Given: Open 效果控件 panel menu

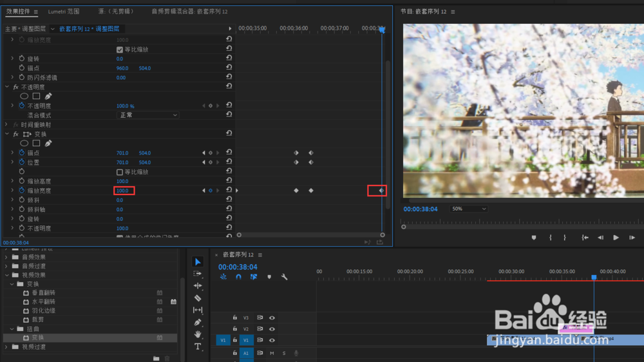Looking at the screenshot, I should pos(35,12).
